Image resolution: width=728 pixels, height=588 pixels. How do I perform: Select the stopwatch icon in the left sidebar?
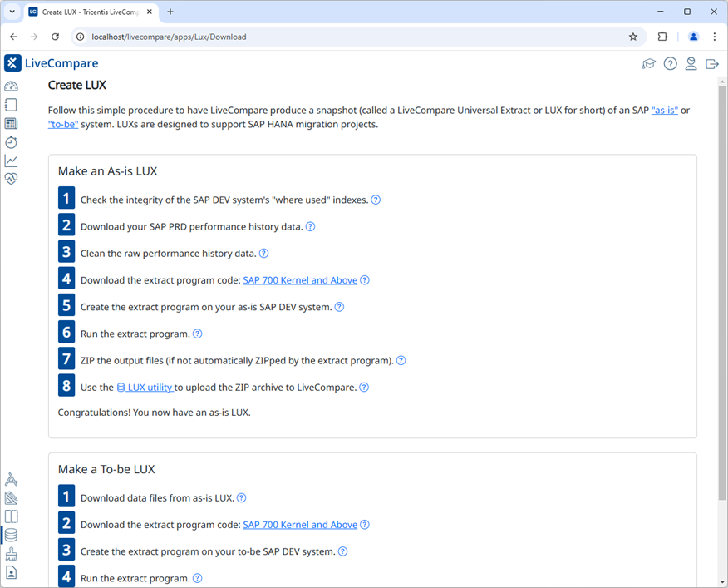pyautogui.click(x=11, y=142)
